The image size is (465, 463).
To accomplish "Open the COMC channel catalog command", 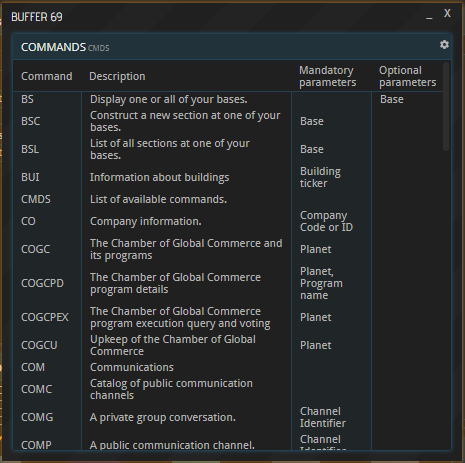I will [x=37, y=389].
